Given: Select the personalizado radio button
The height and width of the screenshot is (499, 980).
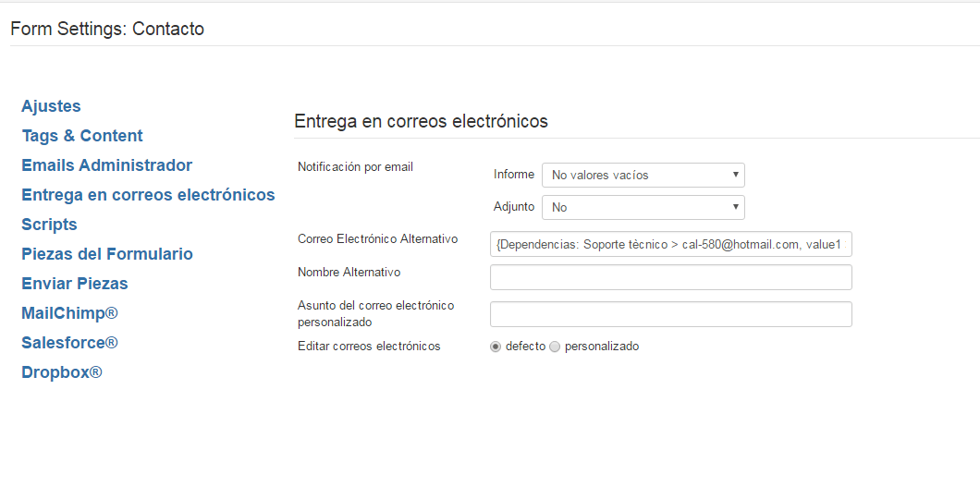Looking at the screenshot, I should click(x=555, y=347).
